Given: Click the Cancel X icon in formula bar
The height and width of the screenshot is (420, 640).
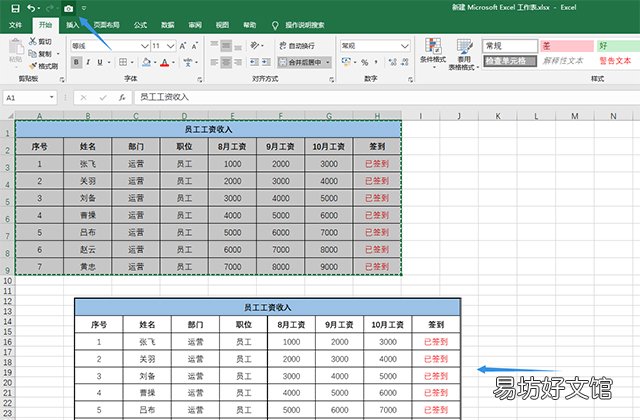Looking at the screenshot, I should [83, 97].
